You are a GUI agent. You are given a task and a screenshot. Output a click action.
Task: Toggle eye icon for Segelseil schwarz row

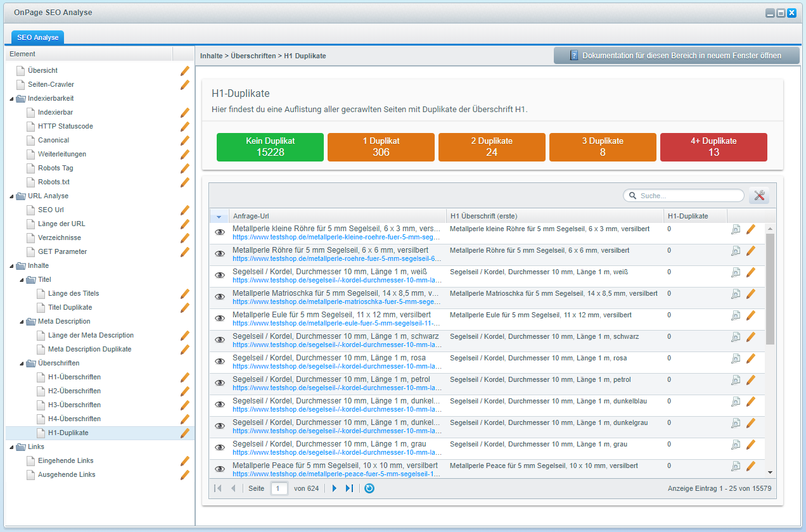220,340
